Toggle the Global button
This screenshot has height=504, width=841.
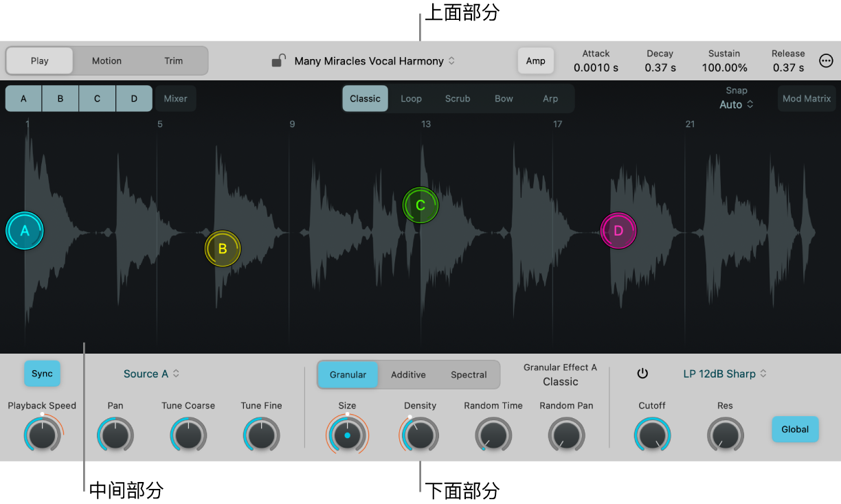point(795,429)
